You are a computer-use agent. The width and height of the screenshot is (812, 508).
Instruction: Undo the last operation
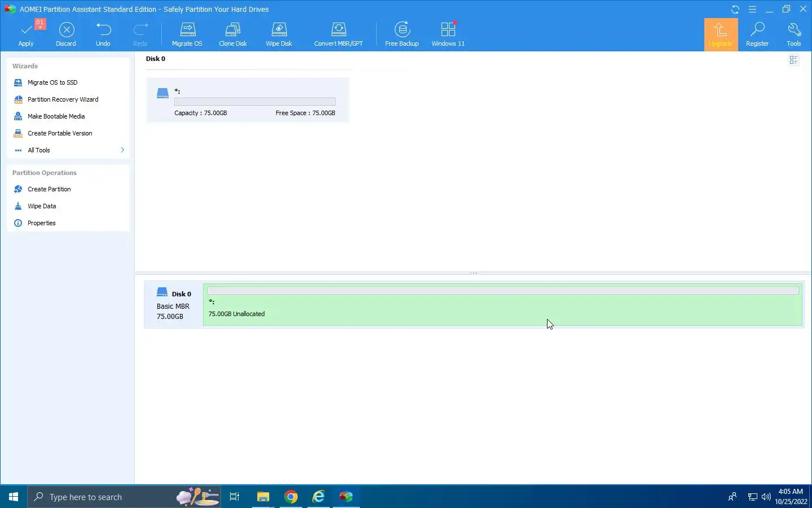coord(103,34)
